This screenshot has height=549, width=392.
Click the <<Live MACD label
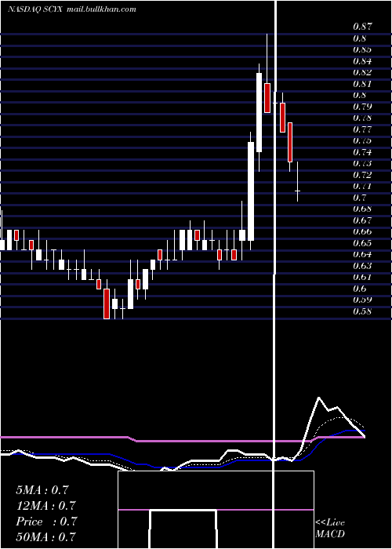coord(330,529)
